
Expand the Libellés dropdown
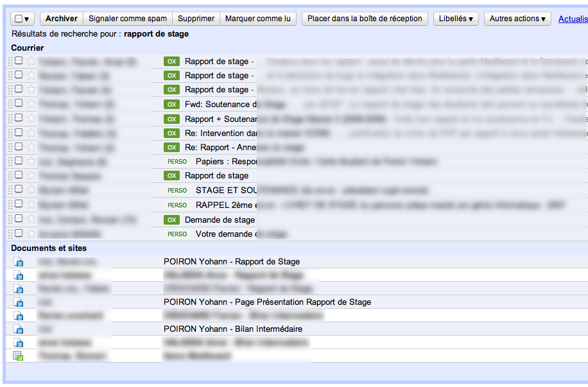(x=456, y=19)
